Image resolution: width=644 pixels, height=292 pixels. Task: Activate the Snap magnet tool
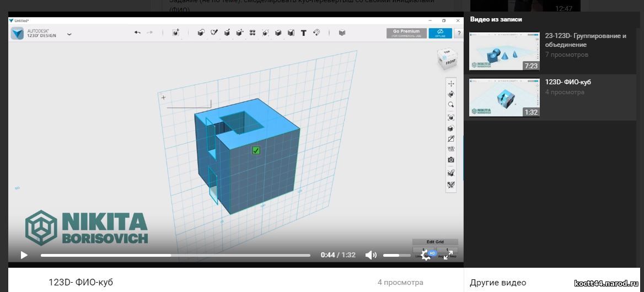coord(316,33)
